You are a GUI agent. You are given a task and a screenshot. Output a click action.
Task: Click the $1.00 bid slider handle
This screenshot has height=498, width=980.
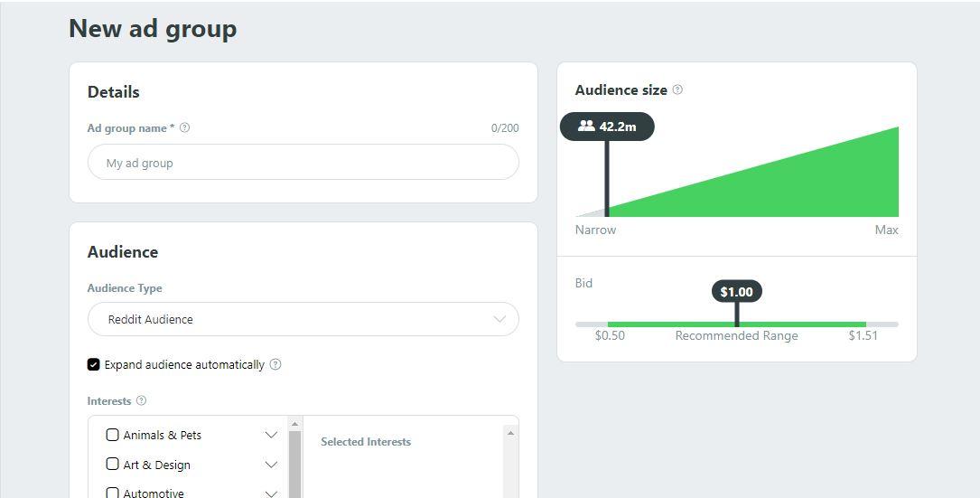(737, 292)
